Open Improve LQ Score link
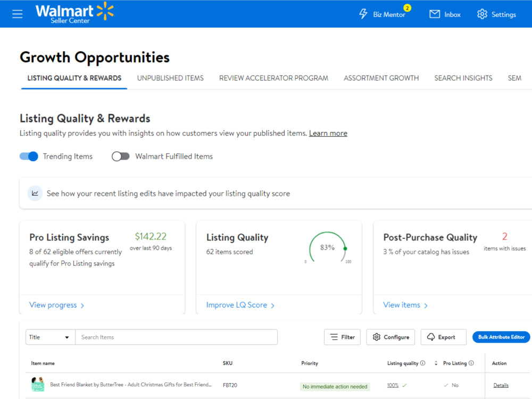 coord(240,305)
